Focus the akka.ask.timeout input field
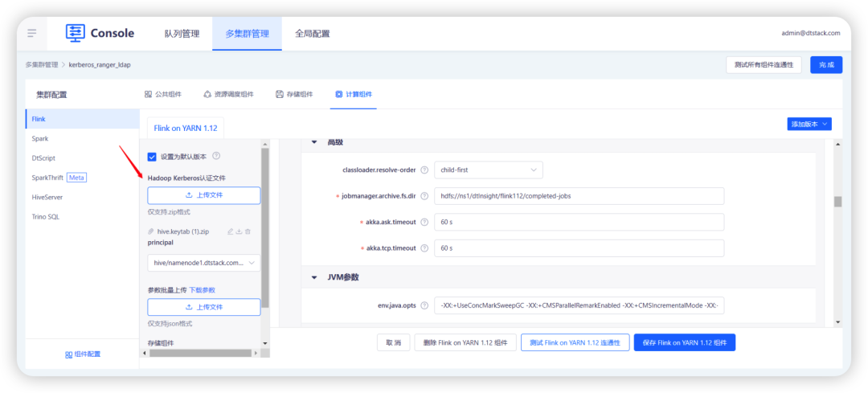The height and width of the screenshot is (393, 868). click(579, 222)
